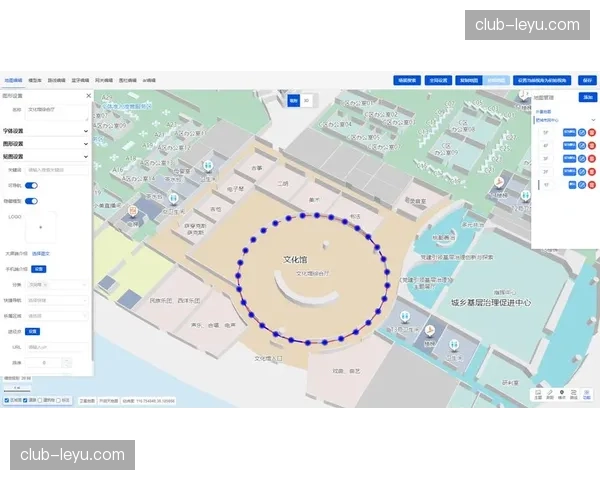This screenshot has height=480, width=600.
Task: Click into the 名称 text area
Action: tap(57, 113)
